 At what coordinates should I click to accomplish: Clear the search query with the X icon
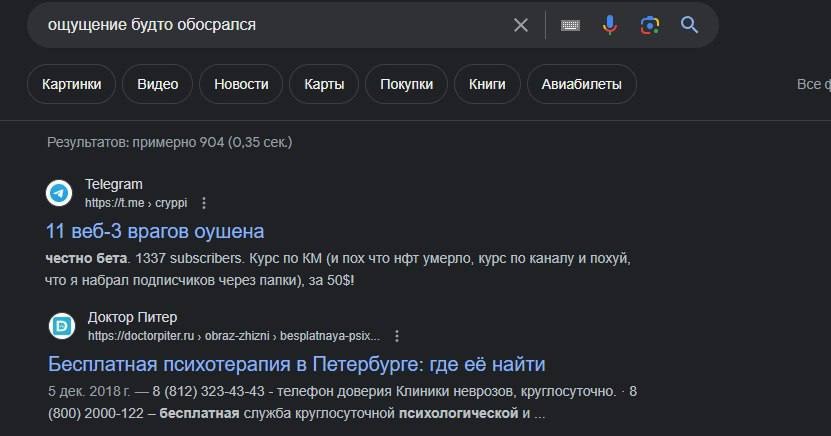(x=521, y=25)
